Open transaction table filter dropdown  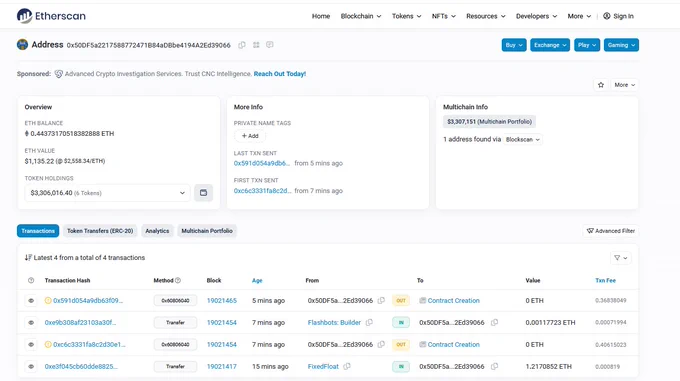tap(621, 258)
